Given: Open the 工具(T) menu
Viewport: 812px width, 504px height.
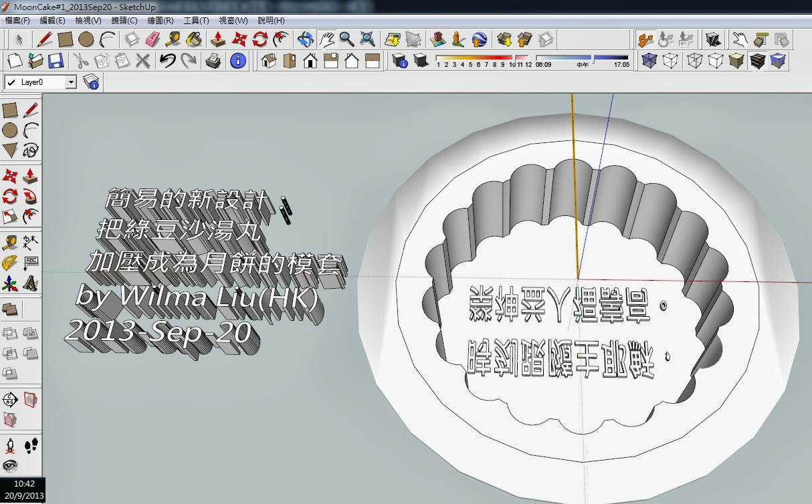Looking at the screenshot, I should pyautogui.click(x=196, y=21).
